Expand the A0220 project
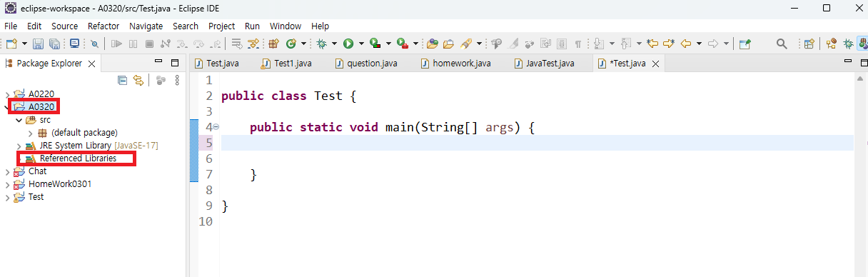This screenshot has height=277, width=868. tap(7, 94)
